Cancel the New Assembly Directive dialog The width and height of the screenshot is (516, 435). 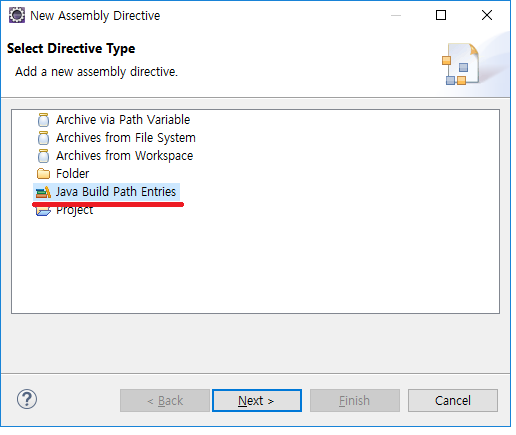pos(453,400)
